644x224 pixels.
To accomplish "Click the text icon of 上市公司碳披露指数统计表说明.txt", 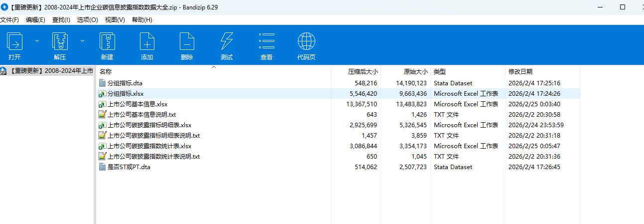I will click(103, 156).
